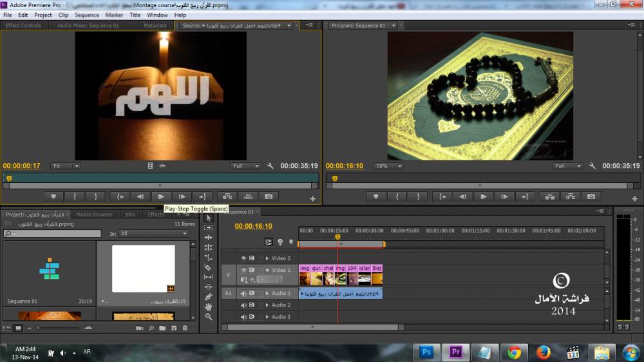Image resolution: width=644 pixels, height=362 pixels.
Task: Toggle Video 2 track visibility eye
Action: 243,258
